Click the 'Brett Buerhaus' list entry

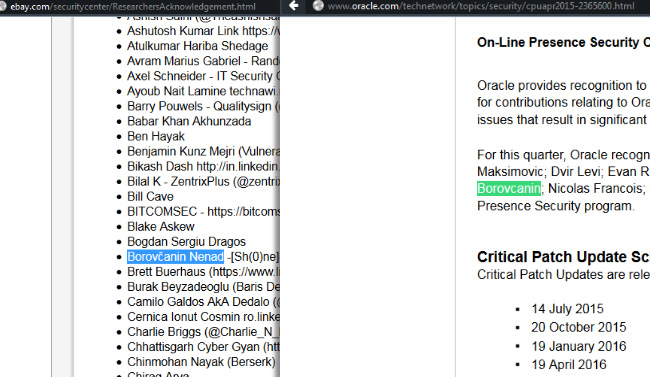(203, 272)
